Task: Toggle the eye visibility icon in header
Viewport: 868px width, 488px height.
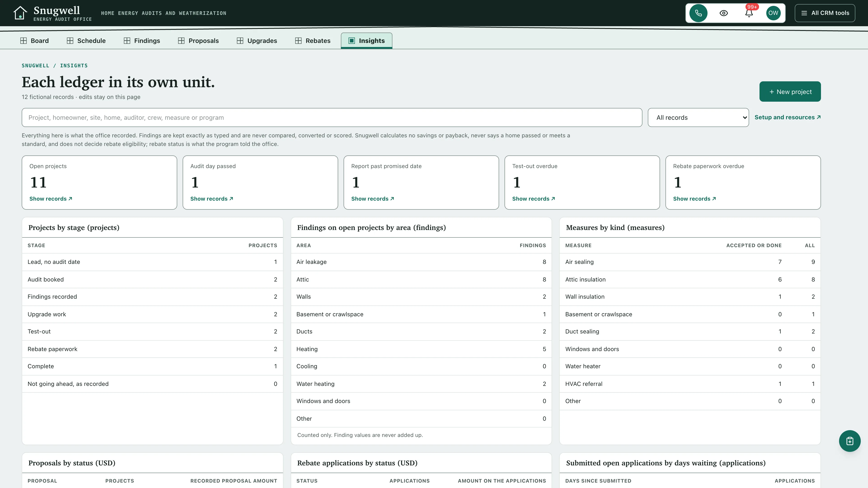Action: click(x=723, y=13)
